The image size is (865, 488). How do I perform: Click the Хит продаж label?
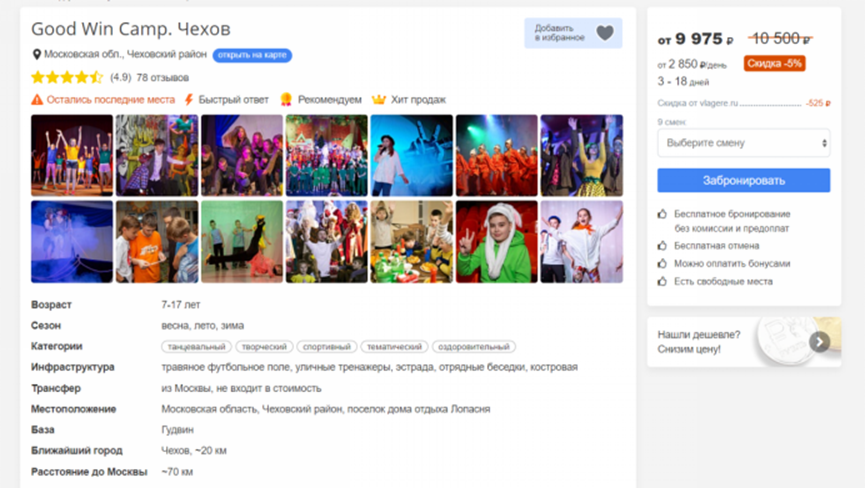(x=418, y=100)
